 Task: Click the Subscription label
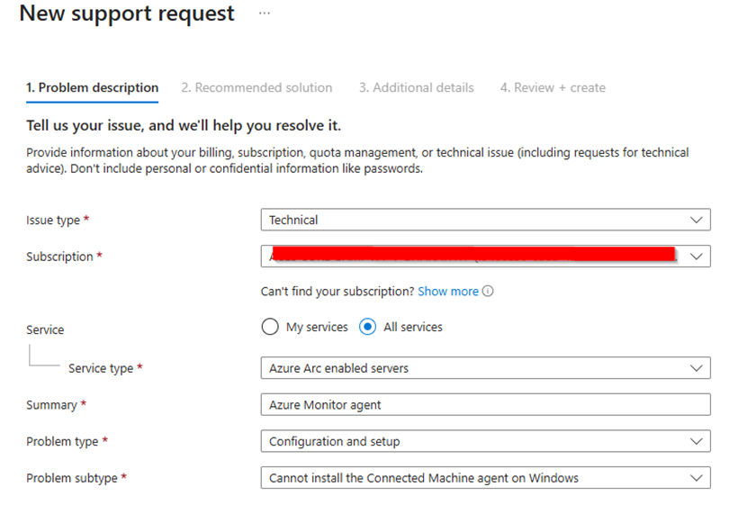point(59,257)
